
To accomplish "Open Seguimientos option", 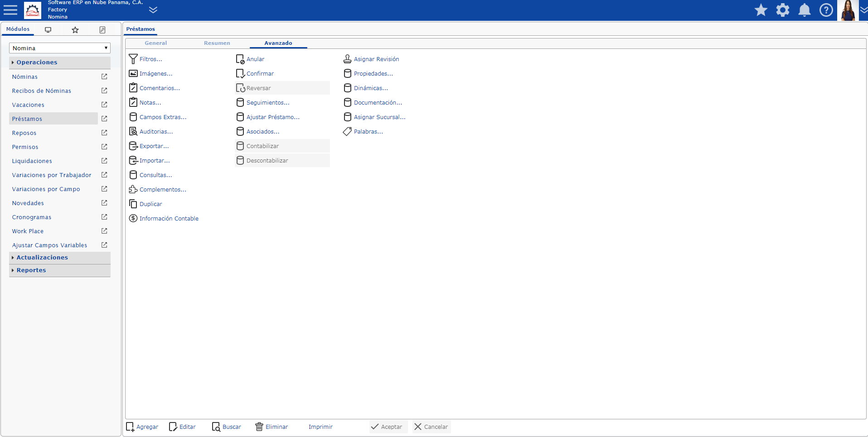I will coord(262,102).
